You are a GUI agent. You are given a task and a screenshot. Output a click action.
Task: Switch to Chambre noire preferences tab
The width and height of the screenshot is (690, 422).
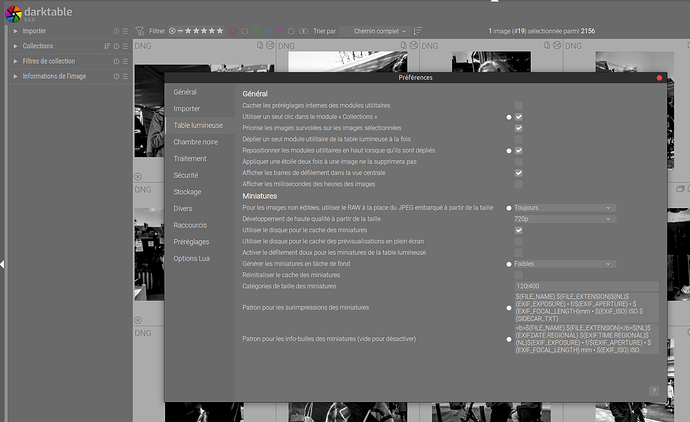tap(195, 142)
